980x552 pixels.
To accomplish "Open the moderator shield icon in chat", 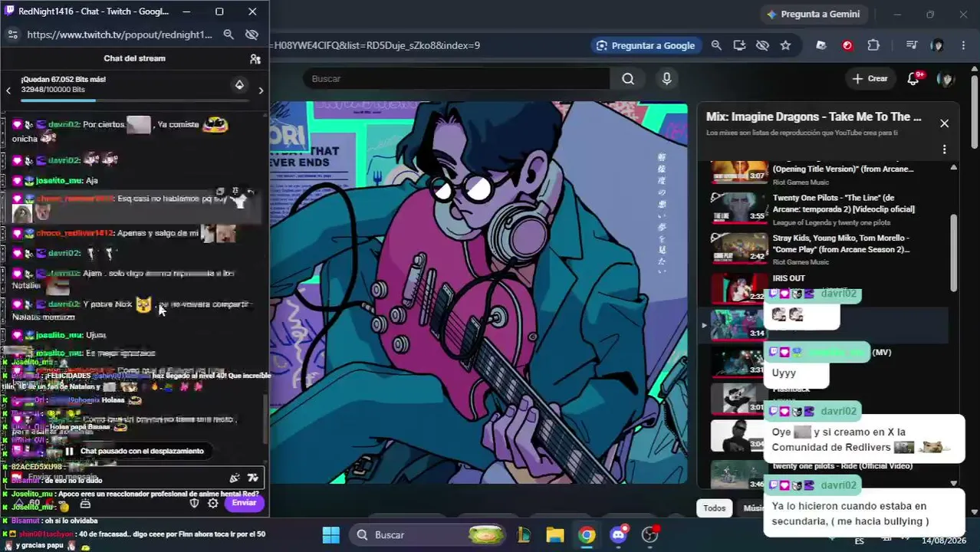I will pos(194,503).
